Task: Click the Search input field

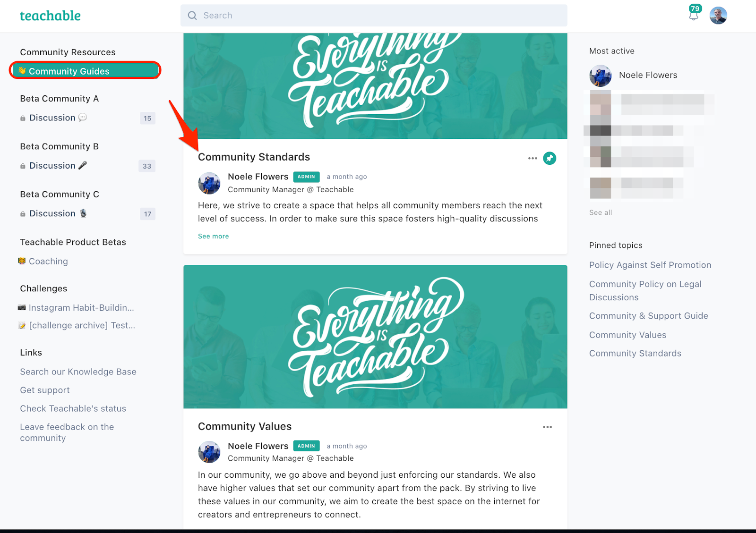Action: (374, 16)
